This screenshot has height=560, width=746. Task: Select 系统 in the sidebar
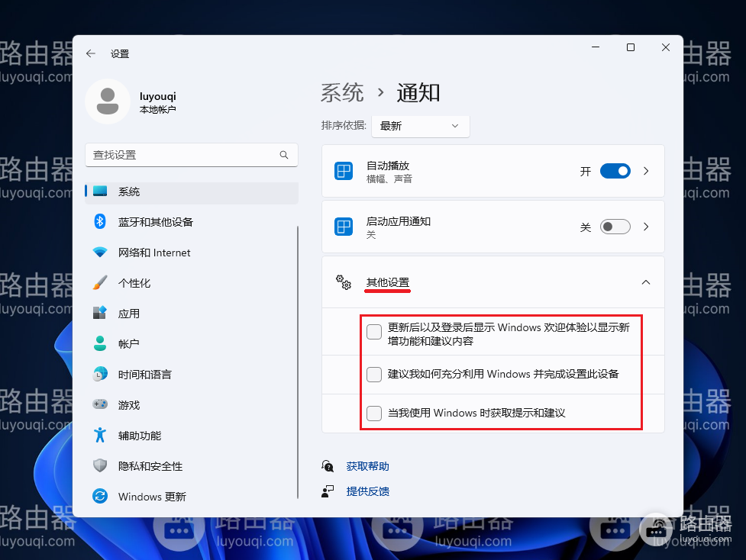(192, 191)
